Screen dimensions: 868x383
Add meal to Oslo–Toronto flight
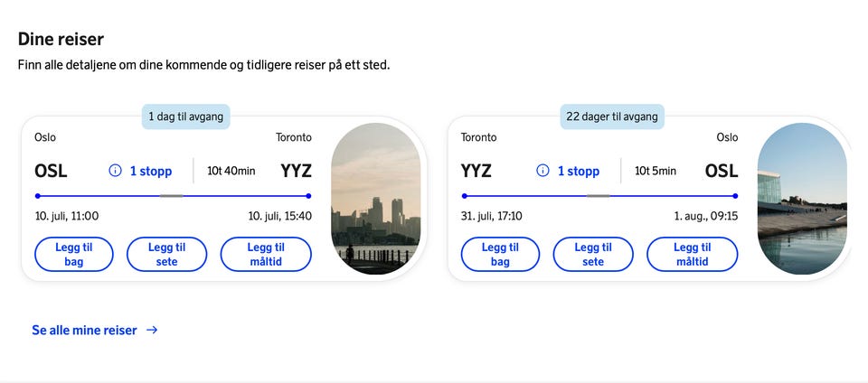(x=266, y=254)
